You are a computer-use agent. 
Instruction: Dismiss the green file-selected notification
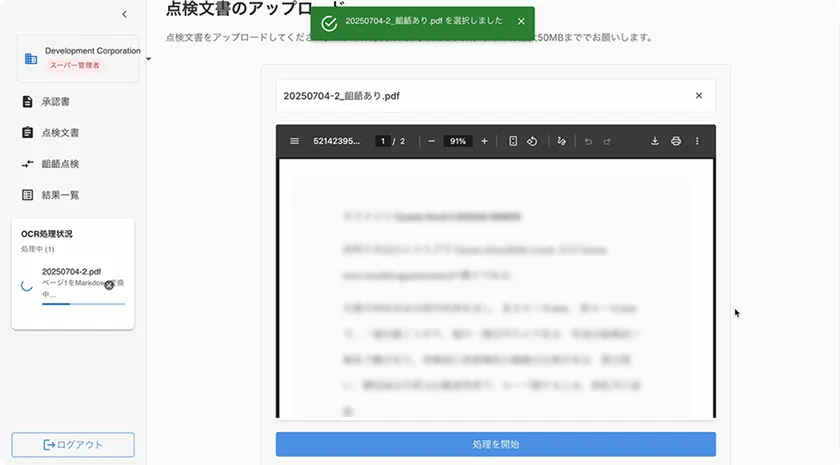[x=521, y=21]
